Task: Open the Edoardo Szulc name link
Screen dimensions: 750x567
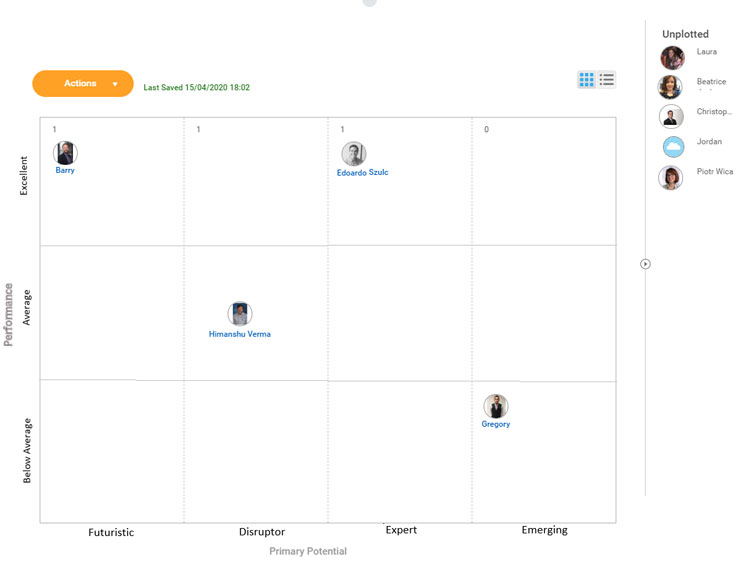Action: (362, 173)
